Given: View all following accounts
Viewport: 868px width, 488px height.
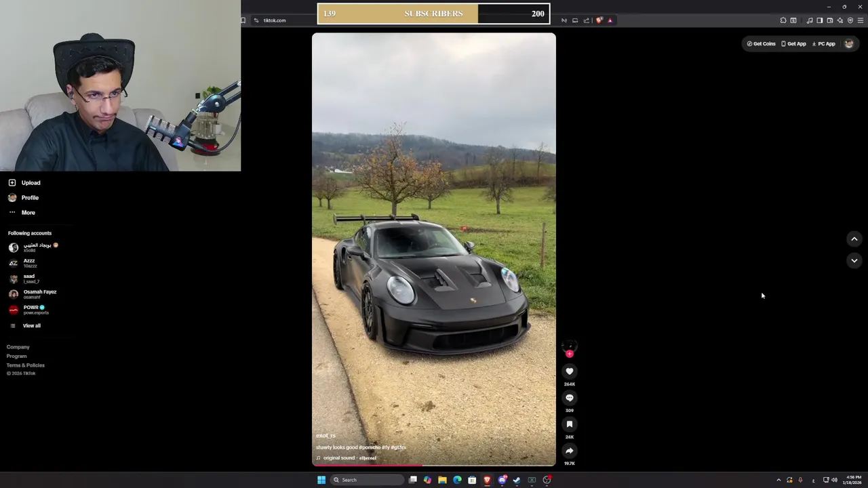Looking at the screenshot, I should 25,326.
